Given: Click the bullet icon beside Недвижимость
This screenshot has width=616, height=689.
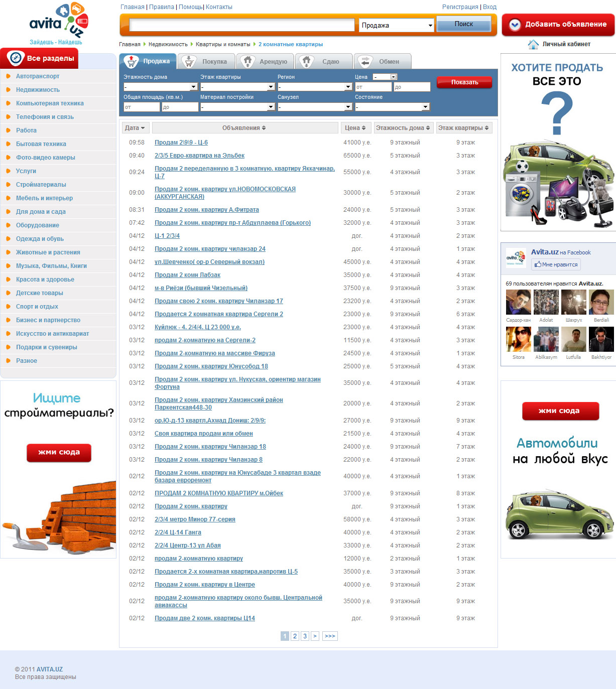Looking at the screenshot, I should pos(8,90).
